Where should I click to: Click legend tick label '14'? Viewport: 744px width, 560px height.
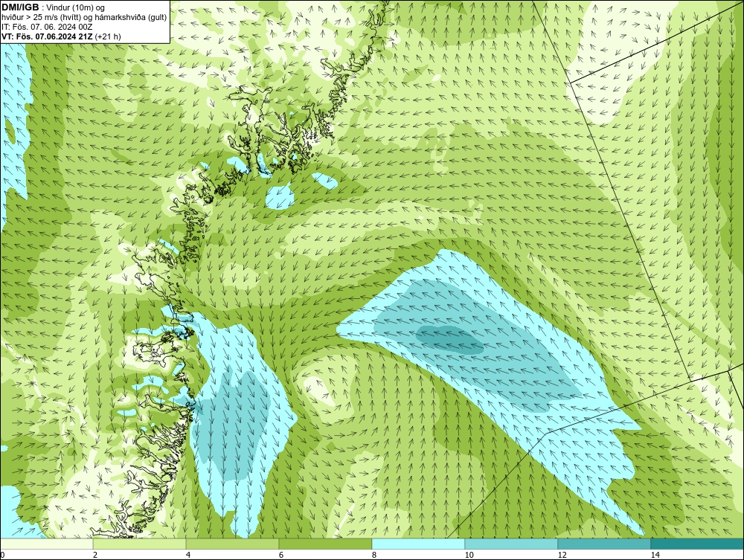point(655,555)
